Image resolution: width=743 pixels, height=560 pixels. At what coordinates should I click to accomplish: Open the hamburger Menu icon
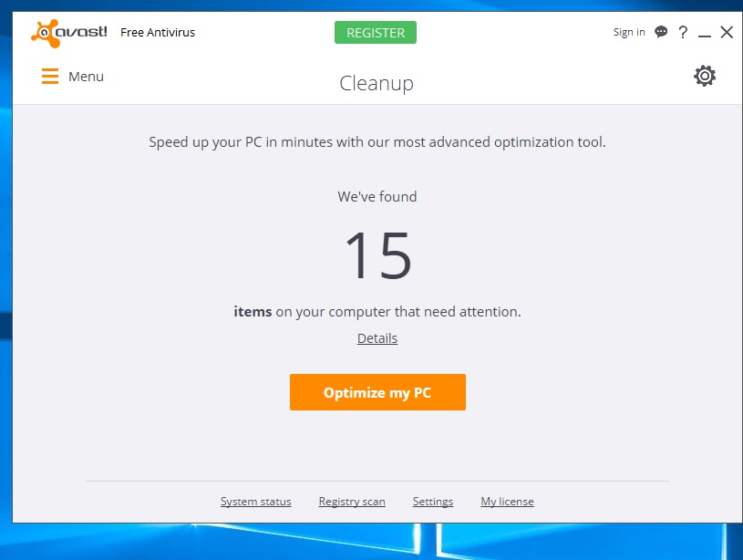(50, 77)
